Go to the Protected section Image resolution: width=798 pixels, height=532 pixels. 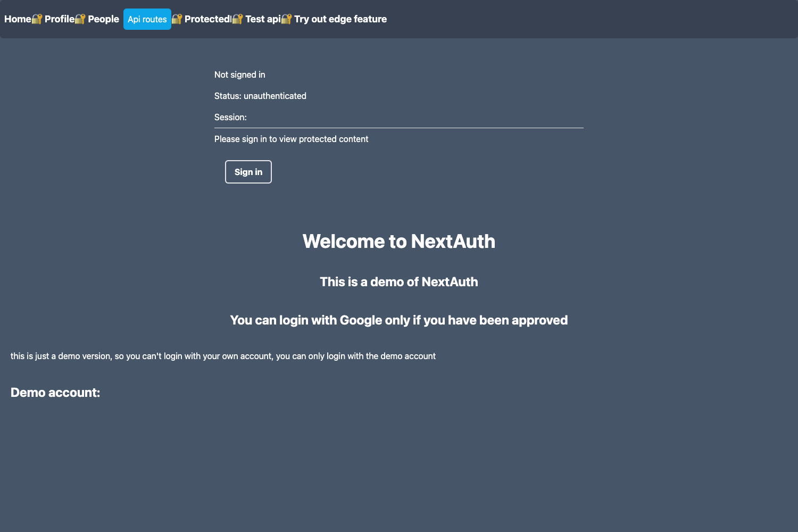209,19
